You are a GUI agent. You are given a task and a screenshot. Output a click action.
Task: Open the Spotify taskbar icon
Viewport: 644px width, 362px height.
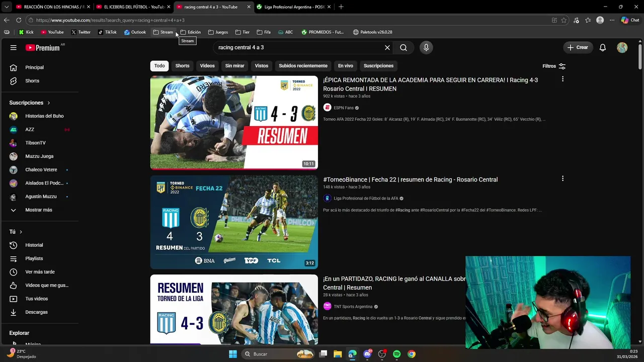tap(396, 354)
